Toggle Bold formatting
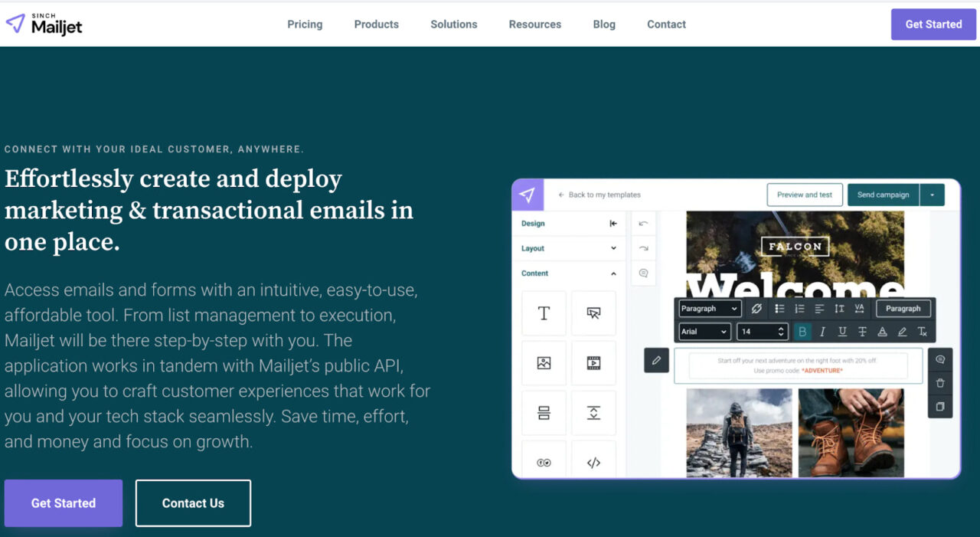Viewport: 980px width, 537px height. click(802, 332)
